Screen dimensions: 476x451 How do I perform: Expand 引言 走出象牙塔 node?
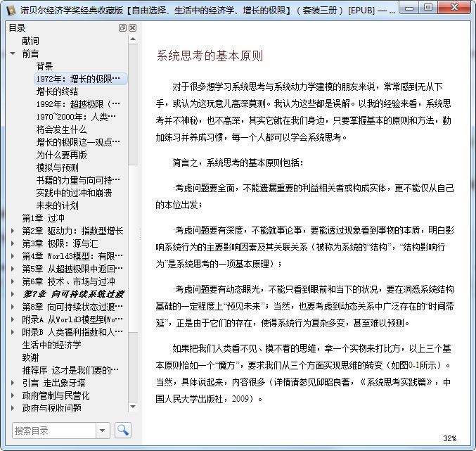(13, 383)
